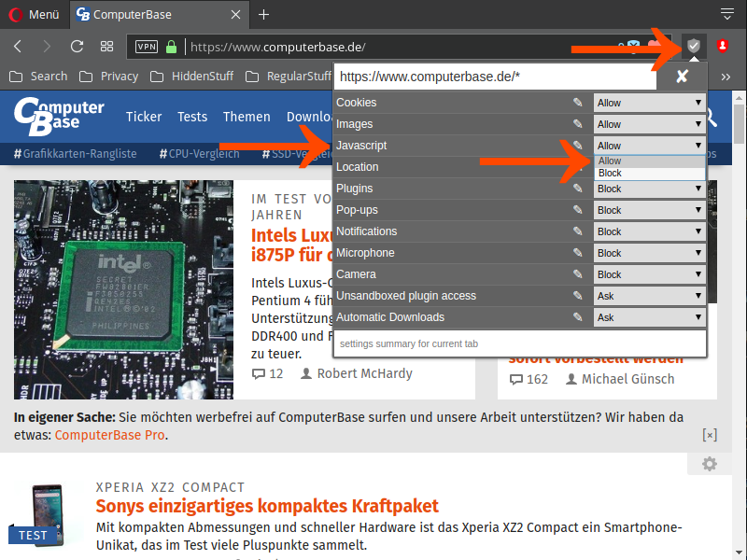Open author Robert McHardy

357,374
